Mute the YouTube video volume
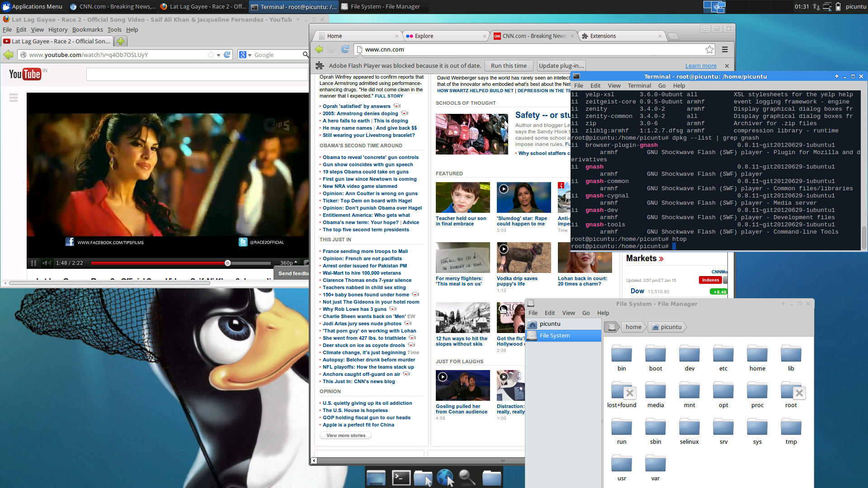 47,263
